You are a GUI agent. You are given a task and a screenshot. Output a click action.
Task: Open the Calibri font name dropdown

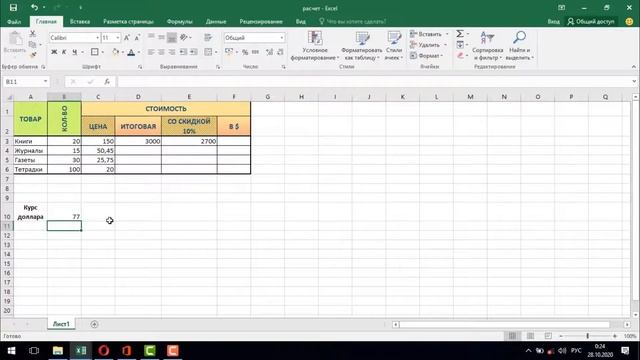click(98, 38)
